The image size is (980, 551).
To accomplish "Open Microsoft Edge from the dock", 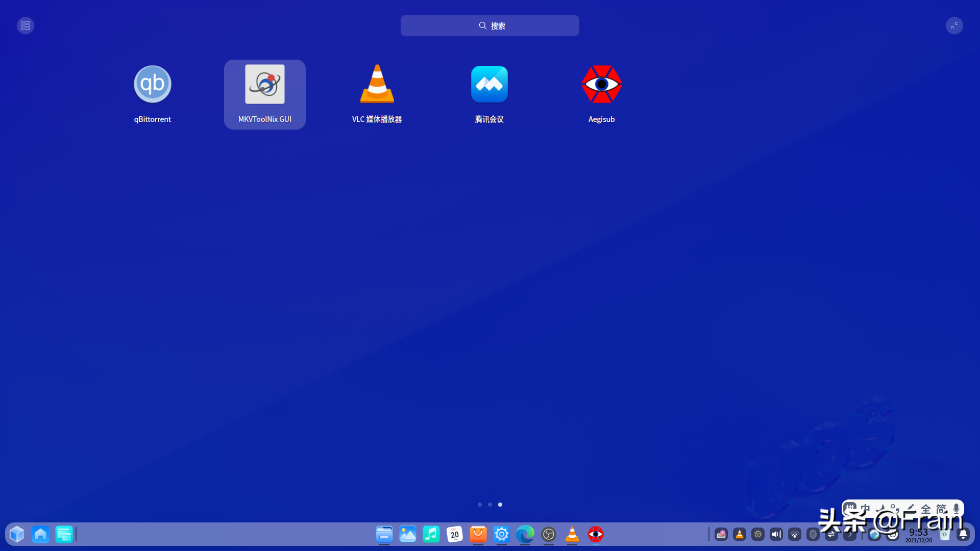I will [525, 534].
